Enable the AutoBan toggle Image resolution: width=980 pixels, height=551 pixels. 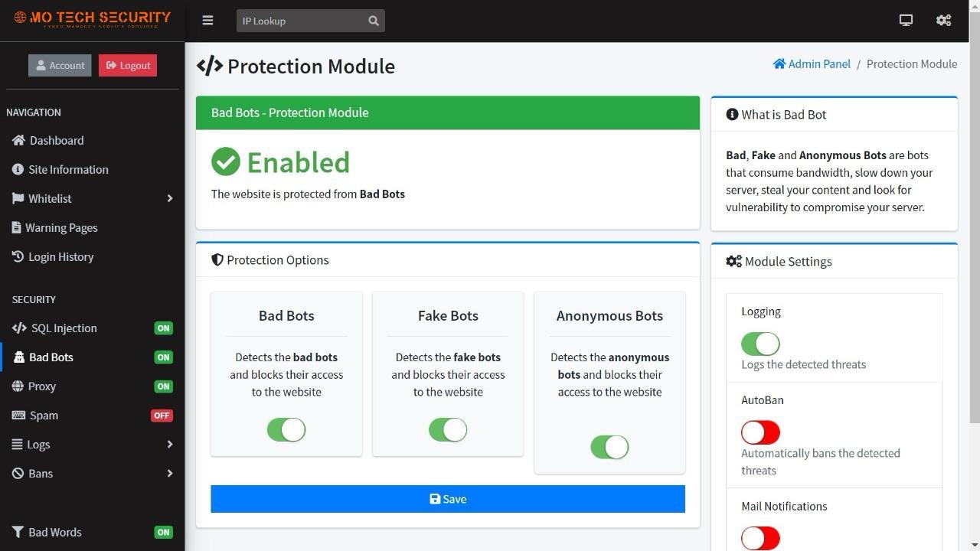pyautogui.click(x=760, y=432)
